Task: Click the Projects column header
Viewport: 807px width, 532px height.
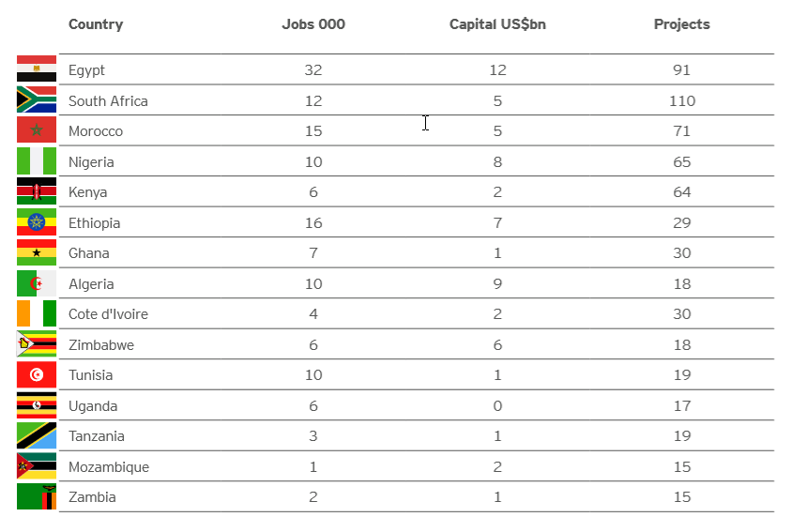Action: [x=682, y=24]
